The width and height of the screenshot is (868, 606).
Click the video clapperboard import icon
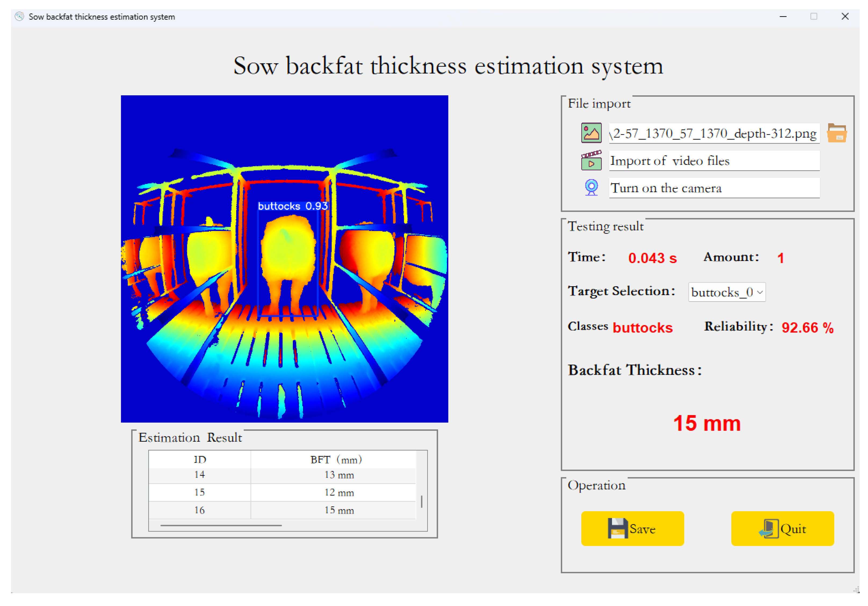(x=591, y=160)
